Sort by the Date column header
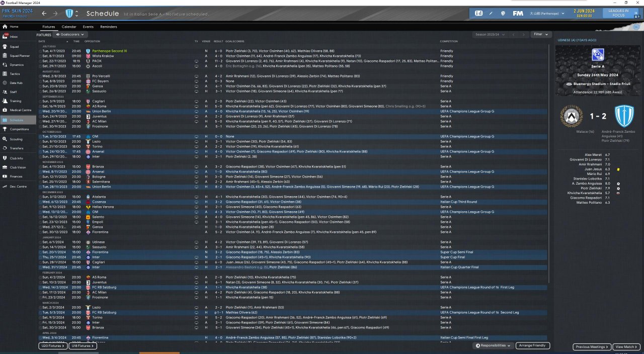 click(x=42, y=41)
